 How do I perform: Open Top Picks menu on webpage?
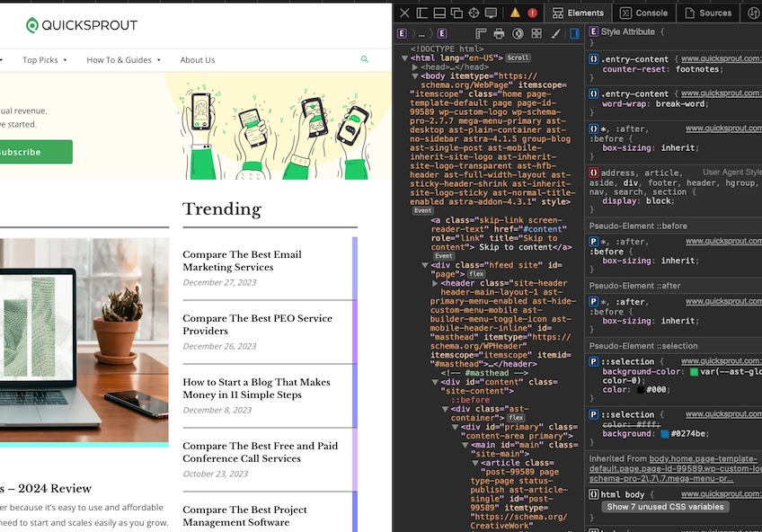[x=44, y=59]
